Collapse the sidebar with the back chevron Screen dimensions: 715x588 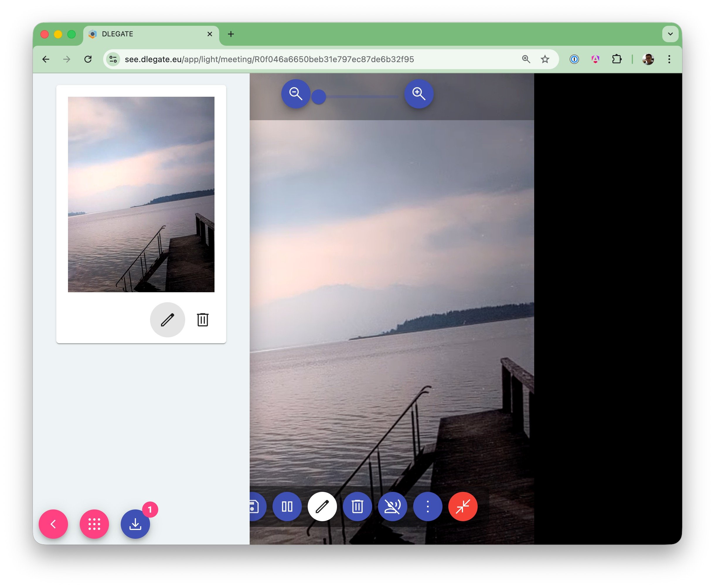point(53,524)
